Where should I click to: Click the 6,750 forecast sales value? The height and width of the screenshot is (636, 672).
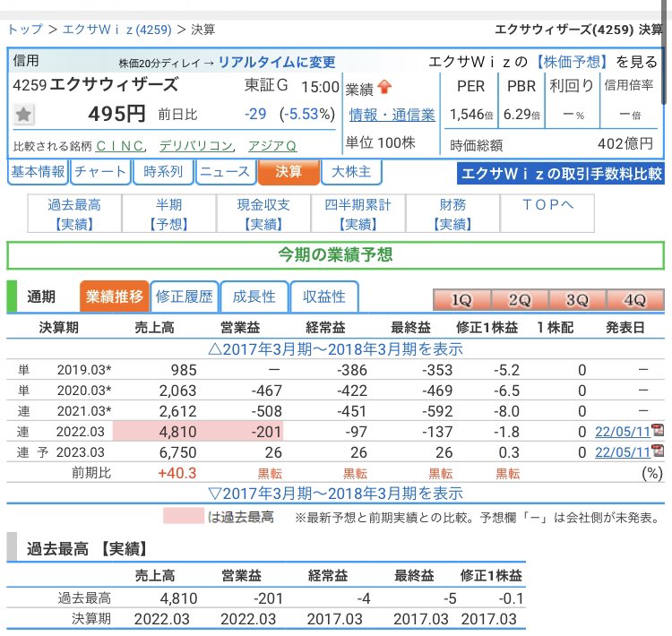178,452
